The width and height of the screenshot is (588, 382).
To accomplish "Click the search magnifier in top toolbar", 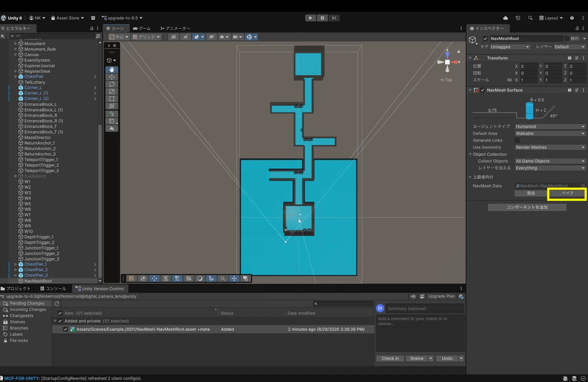I will 530,18.
